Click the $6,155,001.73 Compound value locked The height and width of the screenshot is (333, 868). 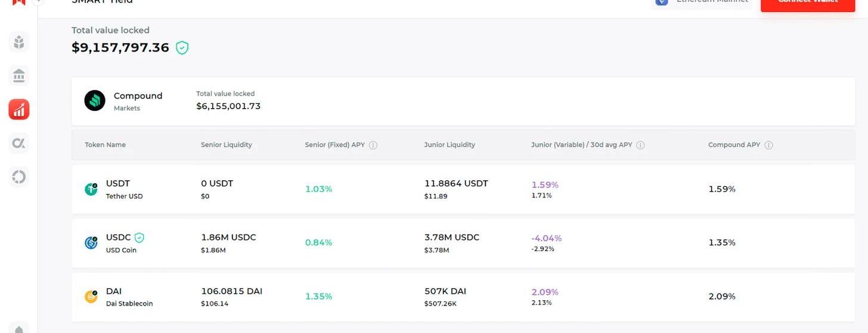tap(228, 106)
